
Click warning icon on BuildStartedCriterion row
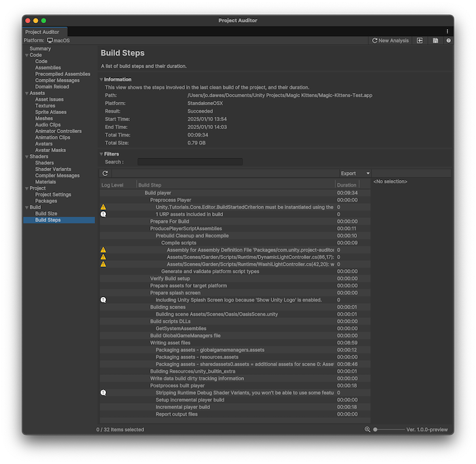pyautogui.click(x=103, y=207)
